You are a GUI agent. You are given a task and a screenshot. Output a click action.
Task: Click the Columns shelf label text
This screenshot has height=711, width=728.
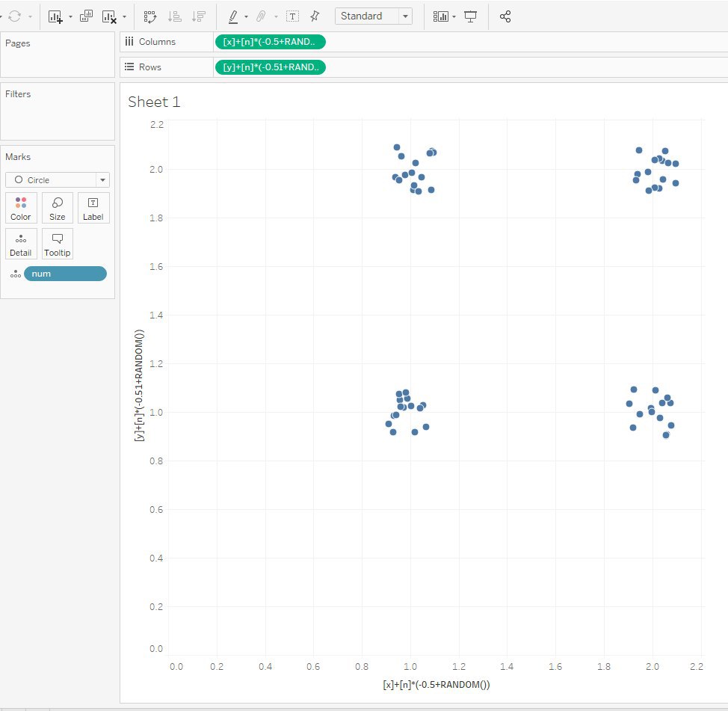click(158, 42)
